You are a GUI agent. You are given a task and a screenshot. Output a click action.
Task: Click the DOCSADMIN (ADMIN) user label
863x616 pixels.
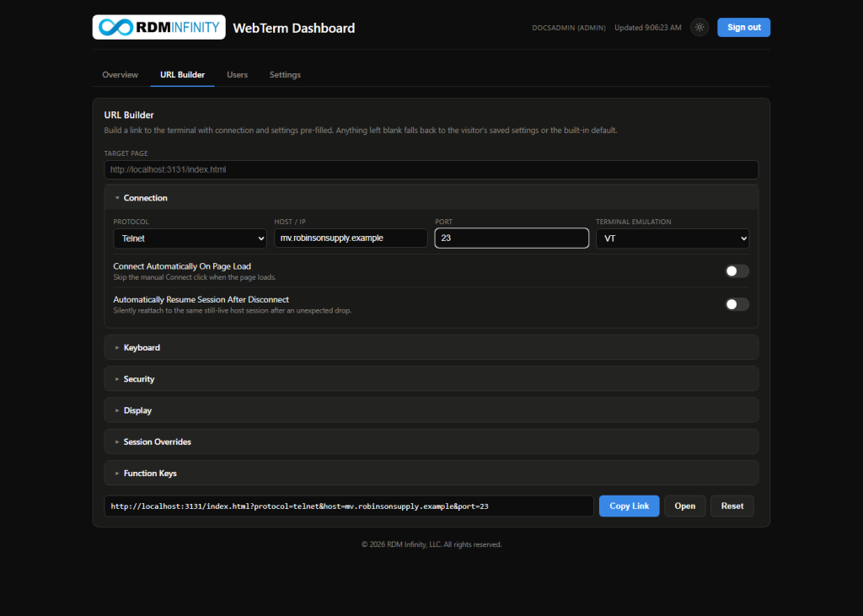click(569, 28)
